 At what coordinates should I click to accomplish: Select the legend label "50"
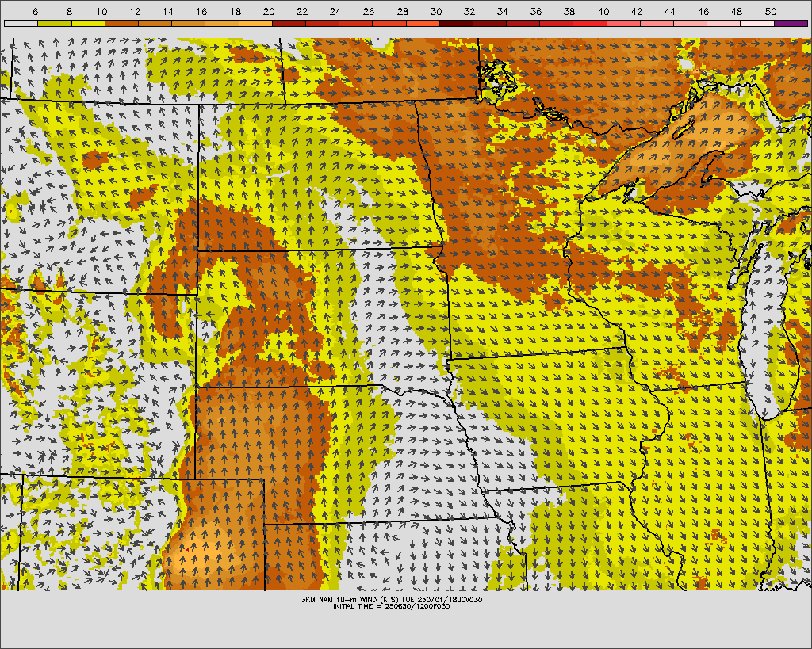(x=771, y=11)
